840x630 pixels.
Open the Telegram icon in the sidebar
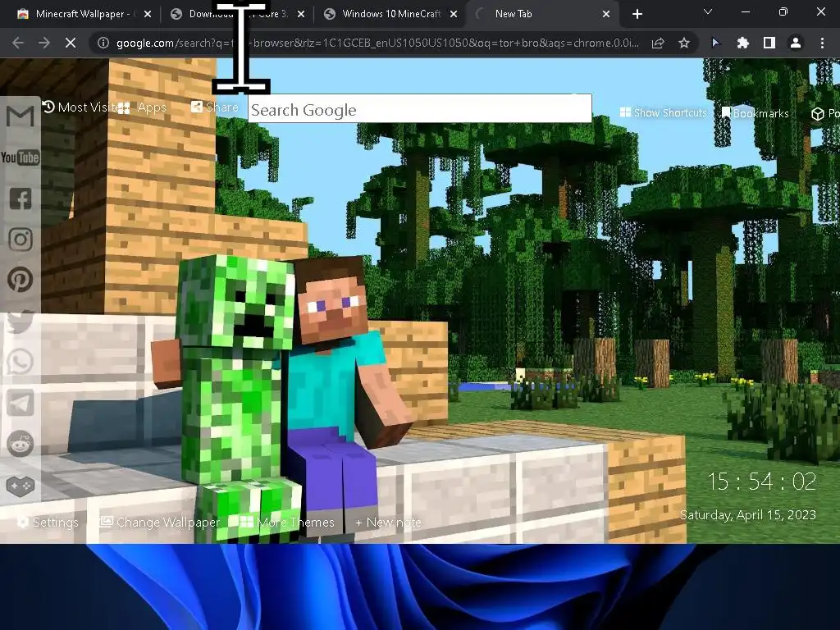pos(21,403)
